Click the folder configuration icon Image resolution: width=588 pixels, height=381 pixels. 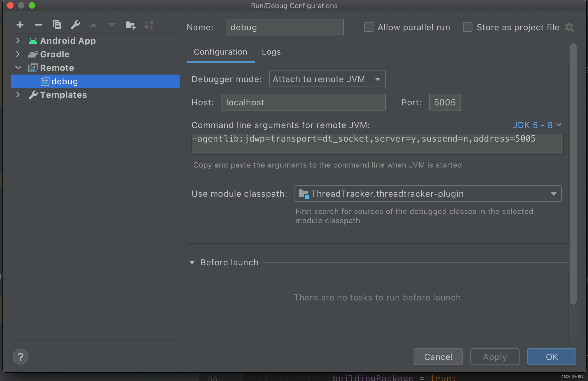[131, 24]
